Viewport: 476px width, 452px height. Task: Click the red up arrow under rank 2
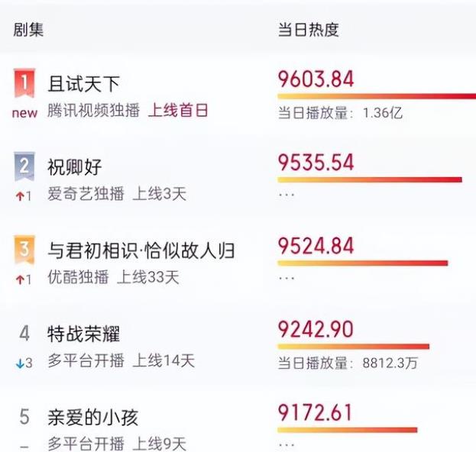pos(19,195)
